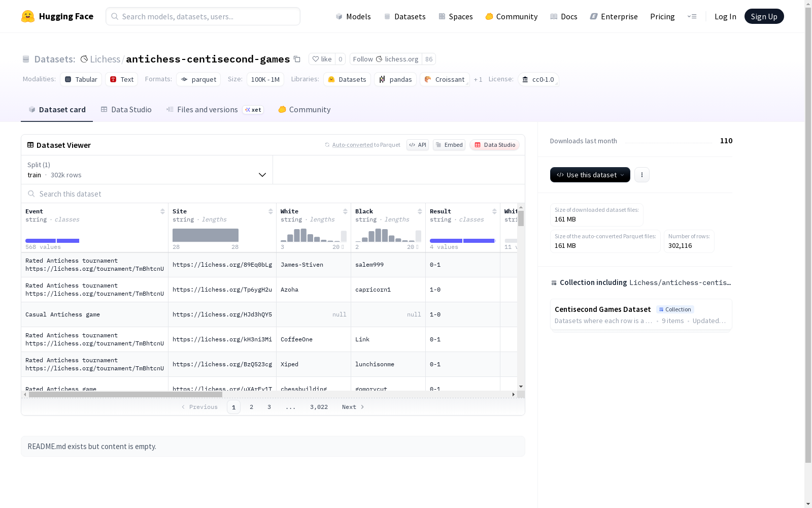
Task: Open the Use this dataset dropdown
Action: coord(590,175)
